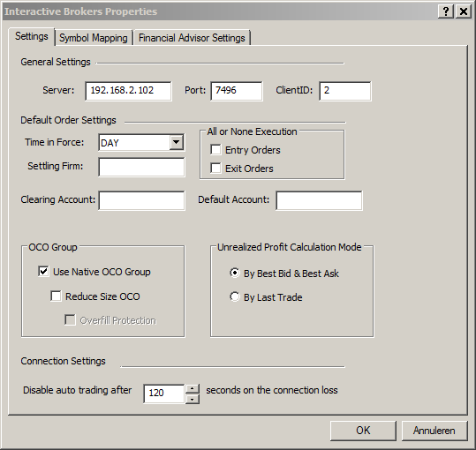Click the Settling Firm input field

pyautogui.click(x=141, y=167)
